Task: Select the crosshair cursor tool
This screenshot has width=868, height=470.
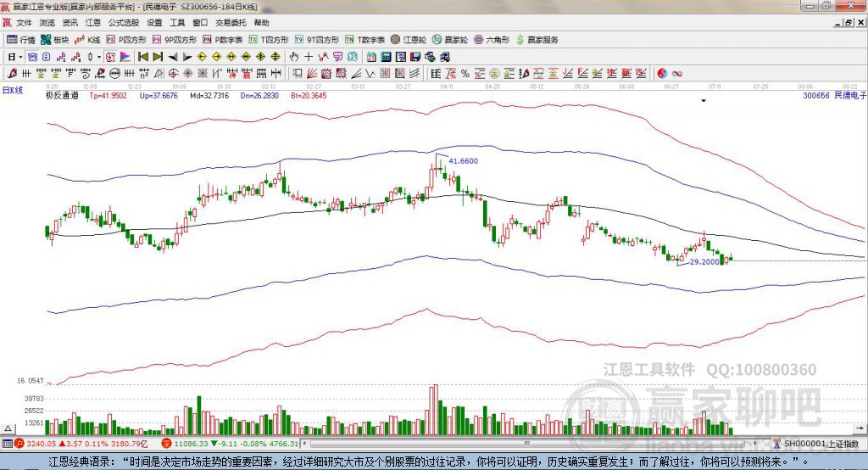Action: pyautogui.click(x=309, y=57)
